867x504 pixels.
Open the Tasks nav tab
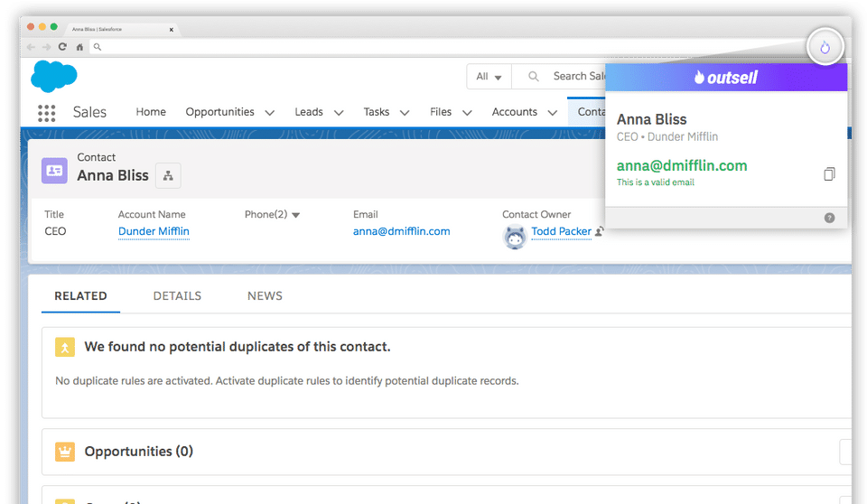tap(377, 112)
